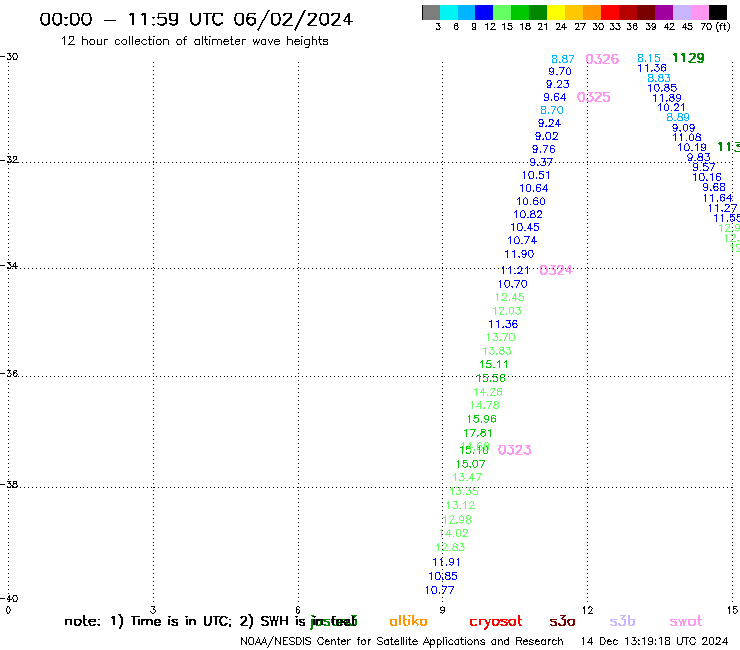Click the latitude axis label "-38"
This screenshot has height=650, width=740.
coord(9,484)
